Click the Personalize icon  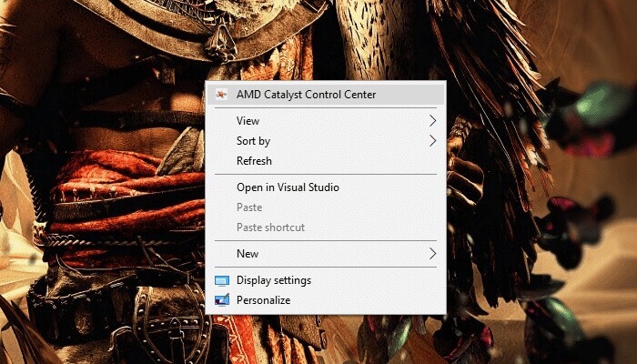pos(222,299)
